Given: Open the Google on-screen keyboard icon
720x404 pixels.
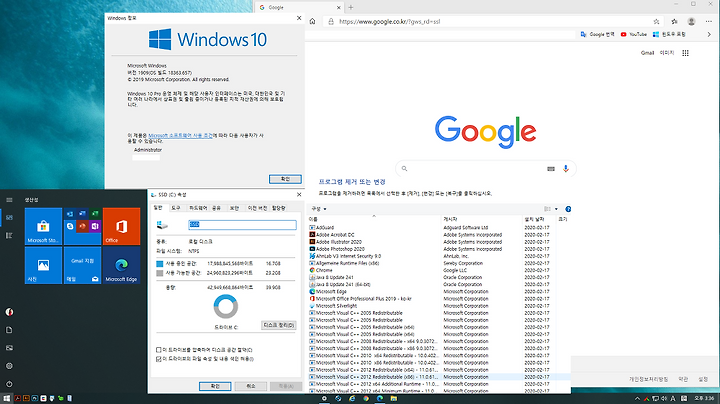Looking at the screenshot, I should tap(551, 168).
